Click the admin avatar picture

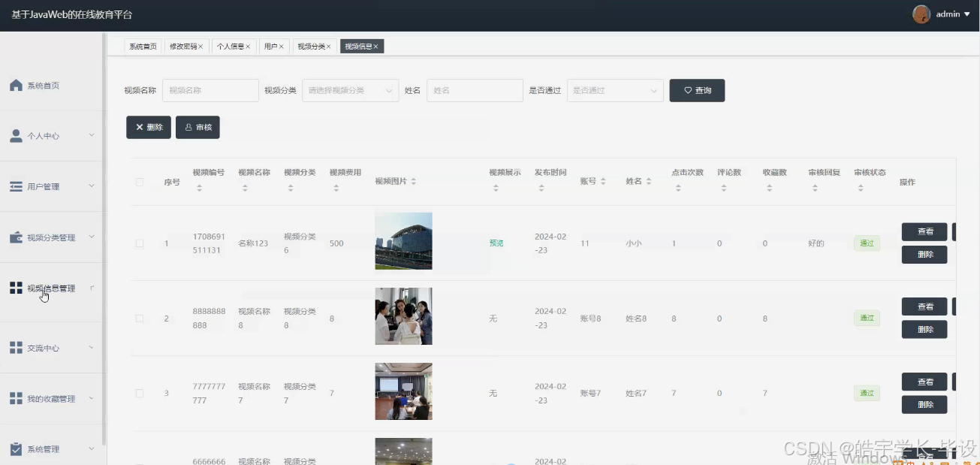(921, 14)
